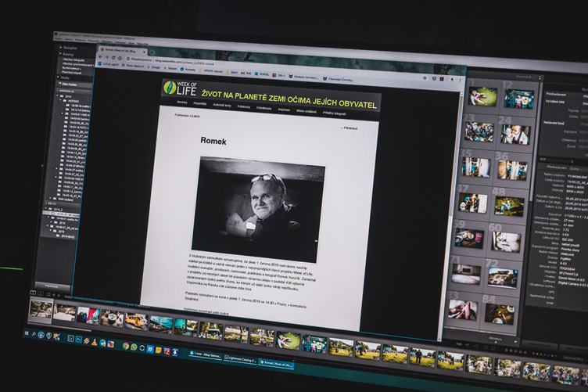Collapse the HOTOVO folder
This screenshot has height=392, width=588.
point(61,101)
